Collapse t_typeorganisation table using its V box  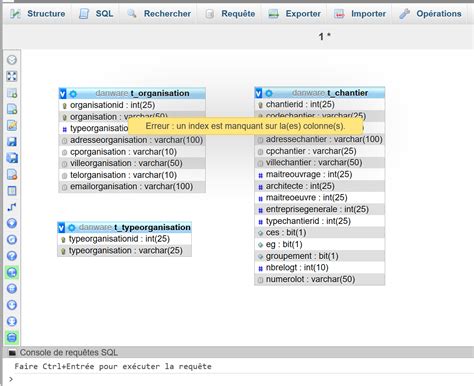pyautogui.click(x=61, y=228)
